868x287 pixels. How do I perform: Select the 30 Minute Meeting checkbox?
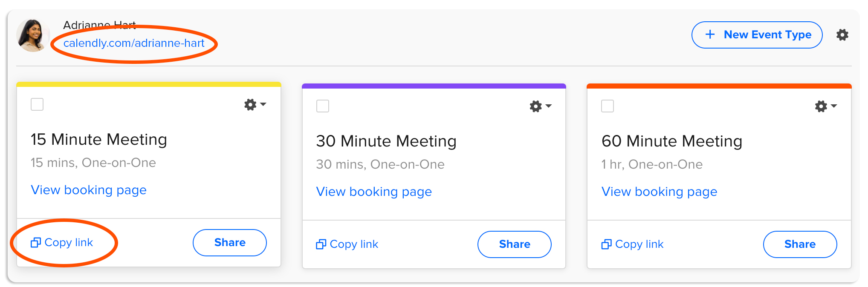323,106
